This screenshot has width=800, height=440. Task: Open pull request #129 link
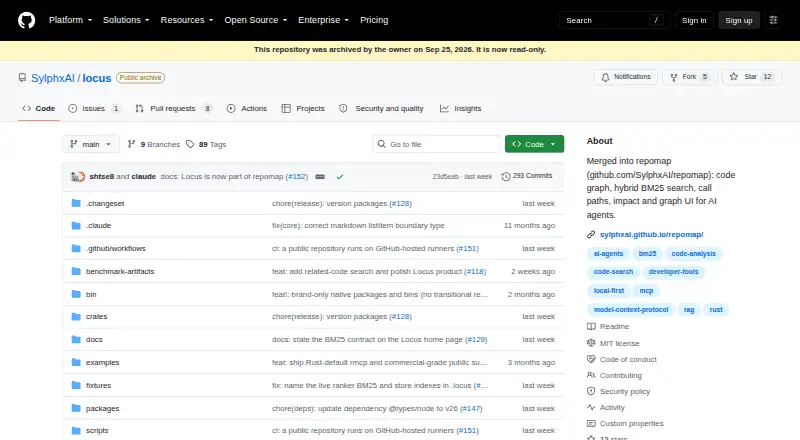point(476,339)
